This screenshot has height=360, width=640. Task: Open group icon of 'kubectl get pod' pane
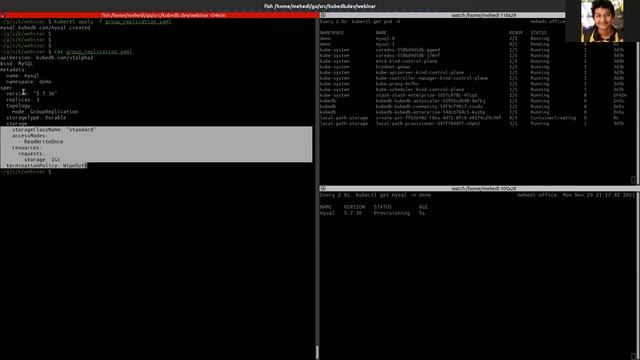[x=323, y=15]
